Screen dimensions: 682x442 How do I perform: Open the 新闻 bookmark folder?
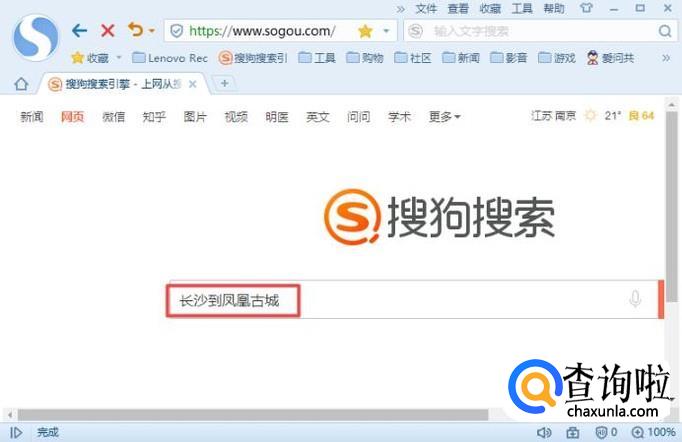pos(461,58)
